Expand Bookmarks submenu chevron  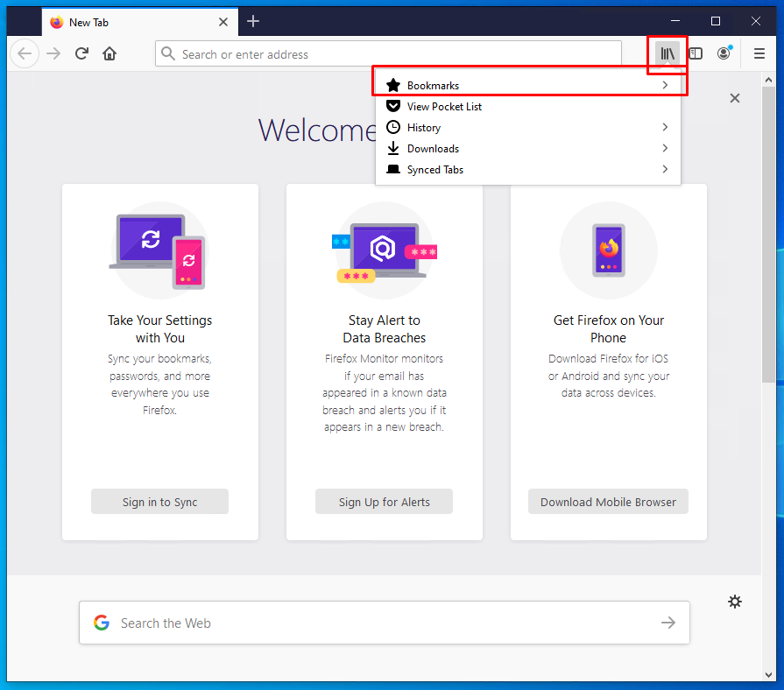665,85
